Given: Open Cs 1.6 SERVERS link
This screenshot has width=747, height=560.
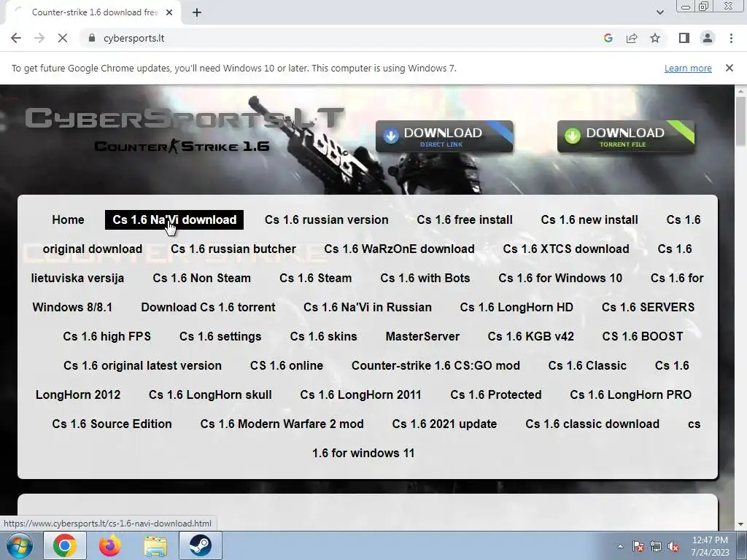Looking at the screenshot, I should coord(648,307).
